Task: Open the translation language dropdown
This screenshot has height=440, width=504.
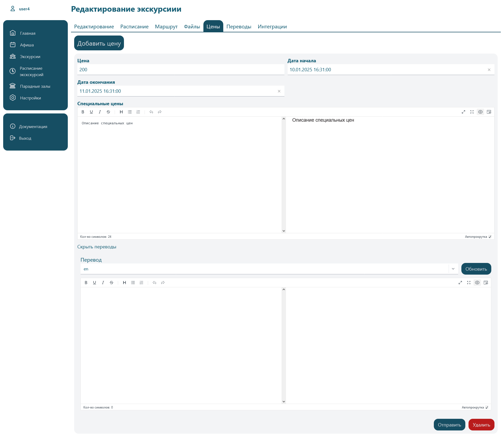Action: (x=453, y=269)
